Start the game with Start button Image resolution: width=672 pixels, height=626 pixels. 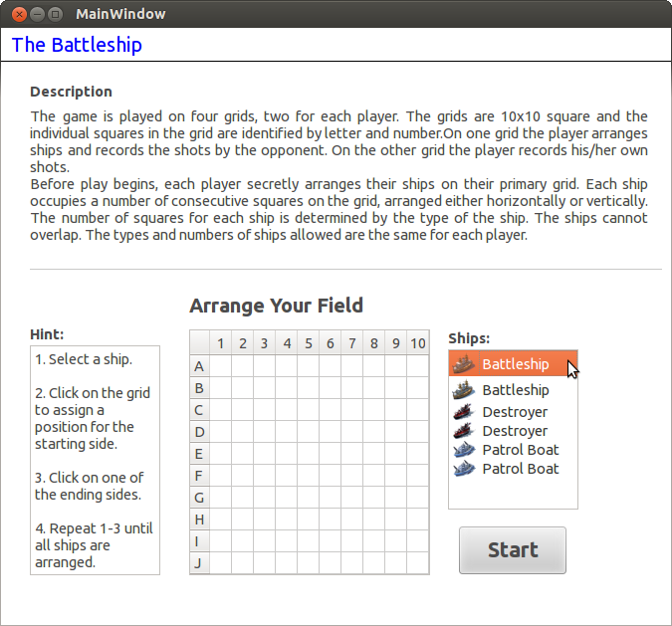[x=513, y=550]
